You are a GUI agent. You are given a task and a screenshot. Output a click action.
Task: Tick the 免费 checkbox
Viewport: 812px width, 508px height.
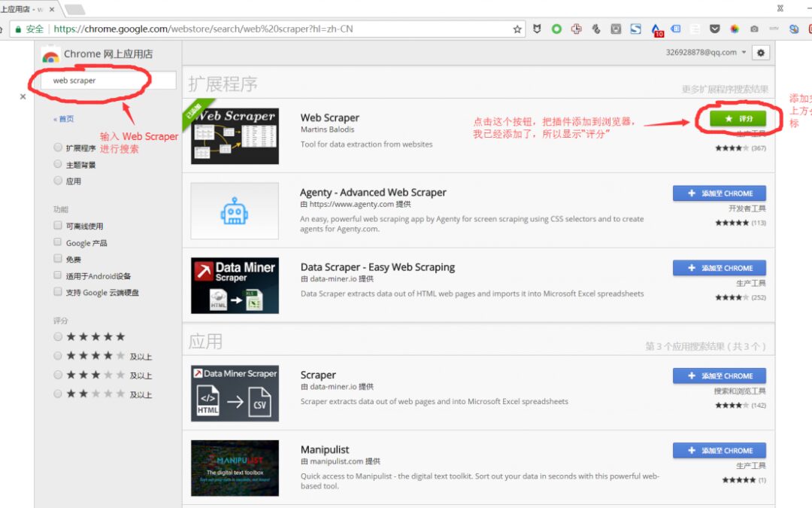[58, 259]
